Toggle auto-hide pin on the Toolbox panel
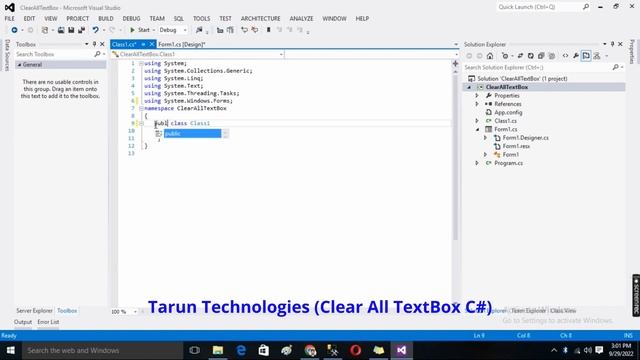Viewport: 640px width, 360px height. click(94, 44)
